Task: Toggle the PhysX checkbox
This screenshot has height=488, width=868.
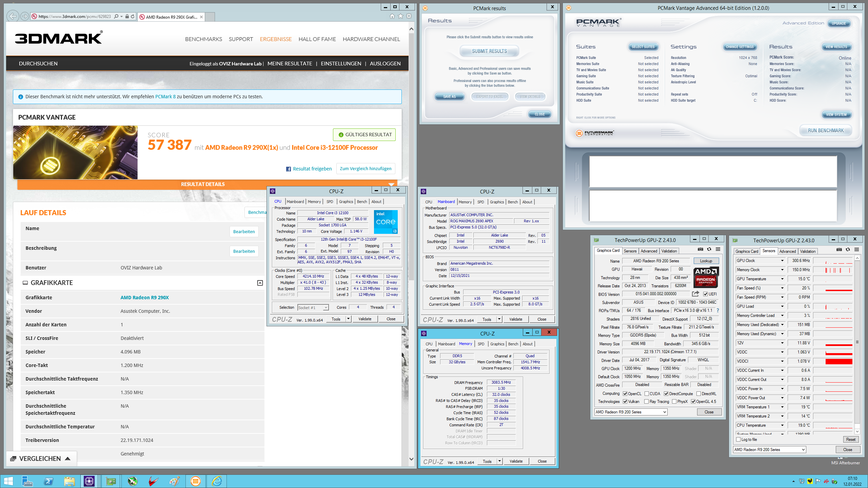Action: coord(674,402)
